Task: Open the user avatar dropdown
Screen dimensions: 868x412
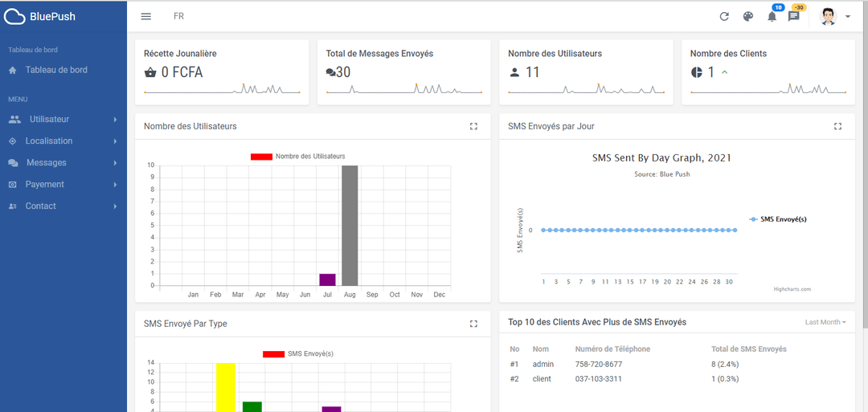Action: click(834, 16)
